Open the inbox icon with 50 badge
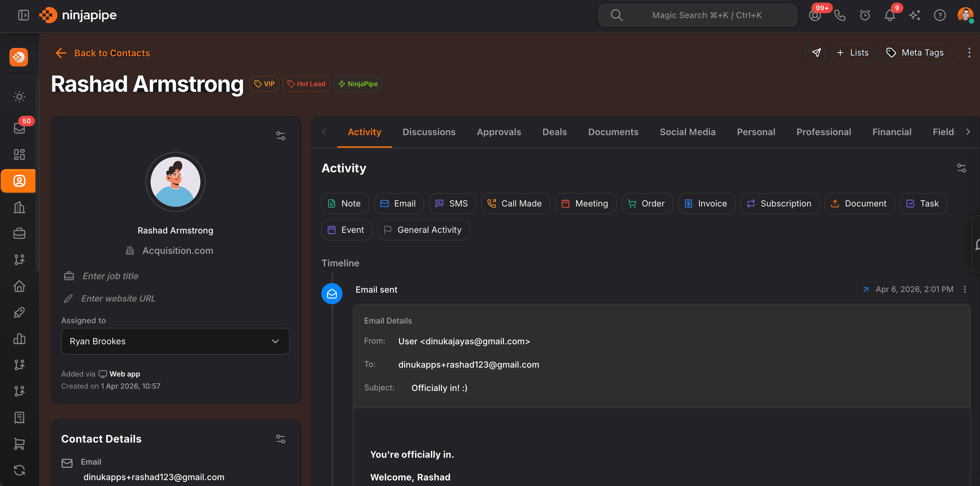The image size is (980, 486). (19, 128)
